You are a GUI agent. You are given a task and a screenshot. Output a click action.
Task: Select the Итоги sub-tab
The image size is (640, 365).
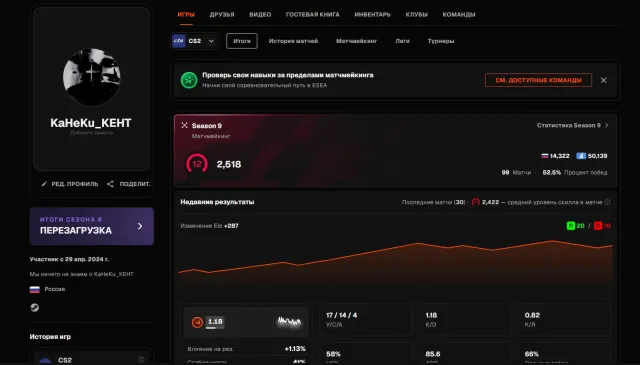[242, 41]
